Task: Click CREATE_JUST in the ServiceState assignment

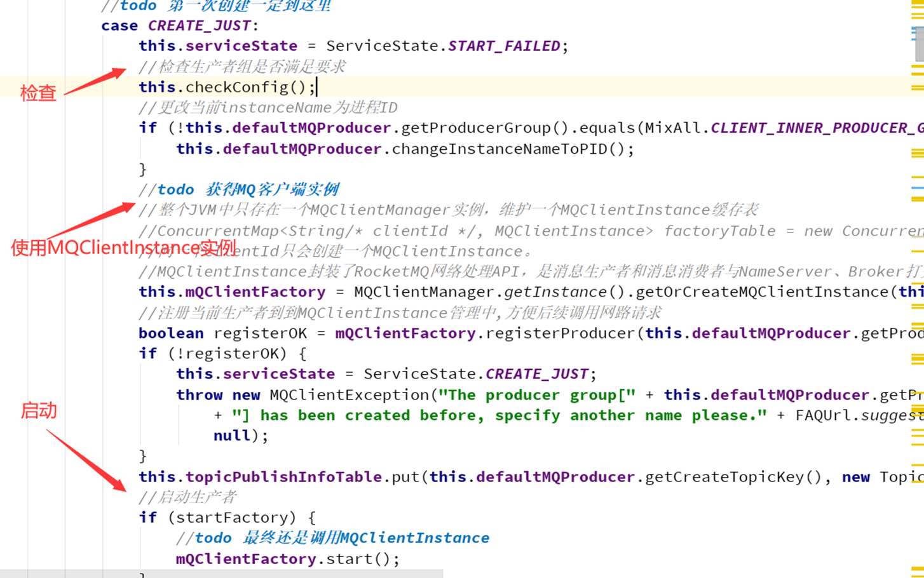Action: [x=536, y=373]
